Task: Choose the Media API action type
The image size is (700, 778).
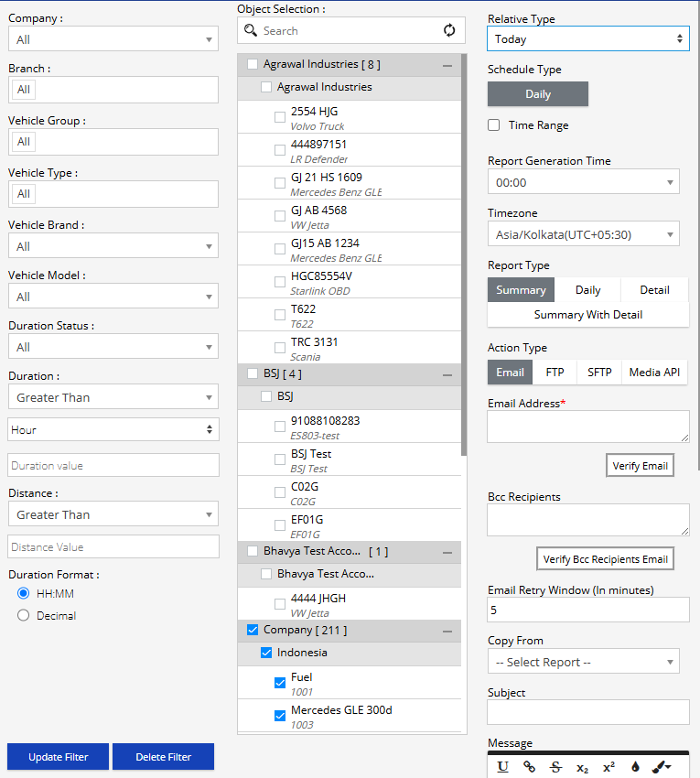Action: (654, 373)
